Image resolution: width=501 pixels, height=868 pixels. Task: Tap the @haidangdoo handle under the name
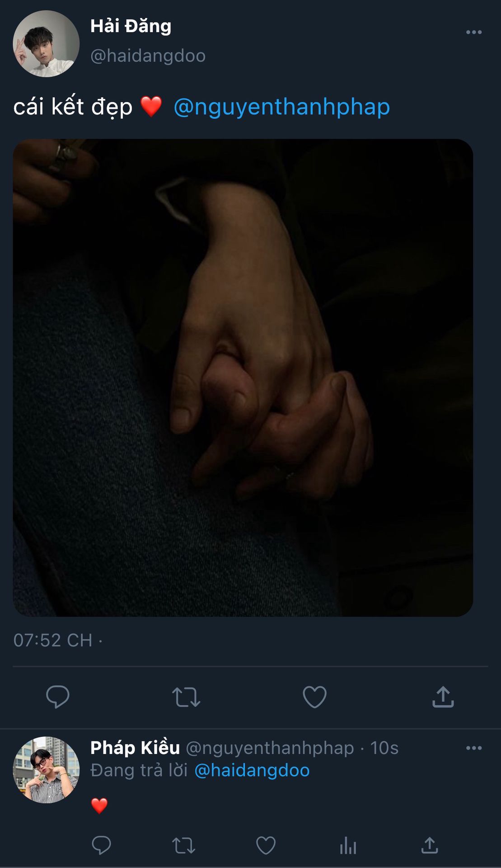click(148, 56)
